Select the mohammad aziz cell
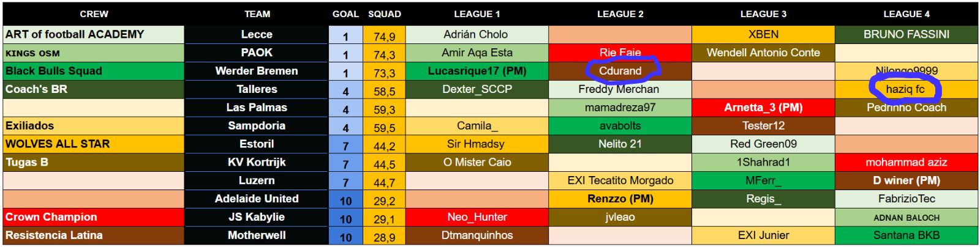This screenshot has width=980, height=247. click(906, 162)
